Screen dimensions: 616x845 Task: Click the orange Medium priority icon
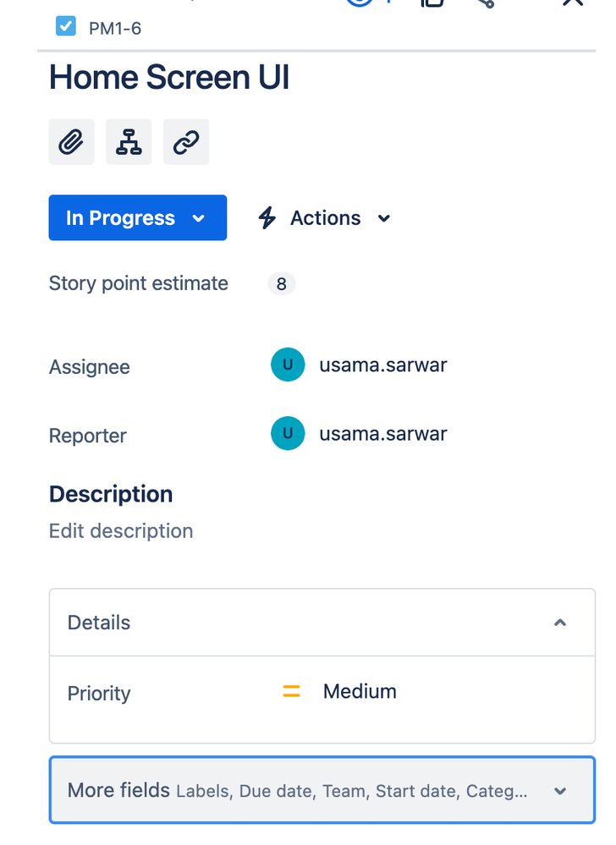click(x=292, y=691)
